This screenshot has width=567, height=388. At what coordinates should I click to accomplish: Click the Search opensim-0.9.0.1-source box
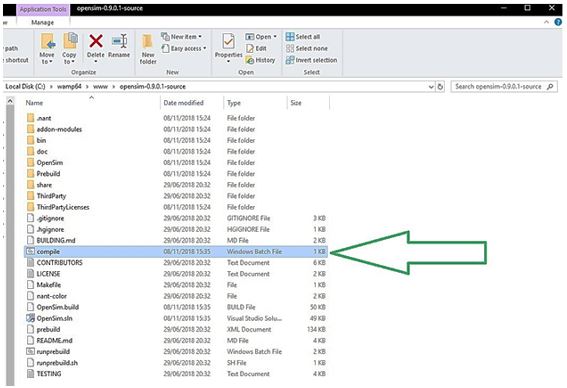pos(504,87)
